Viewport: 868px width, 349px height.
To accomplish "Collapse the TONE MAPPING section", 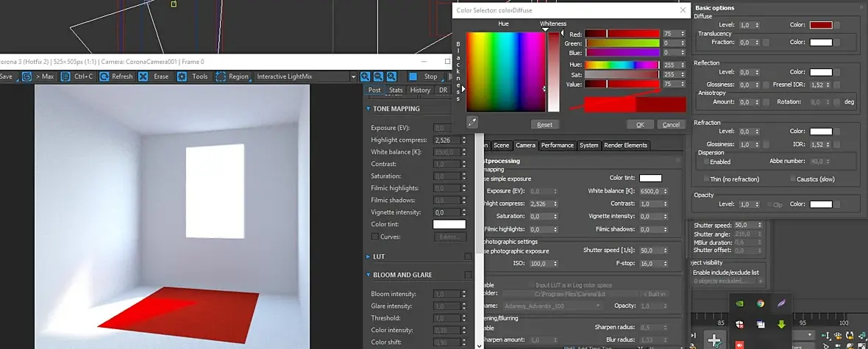I will tap(369, 109).
